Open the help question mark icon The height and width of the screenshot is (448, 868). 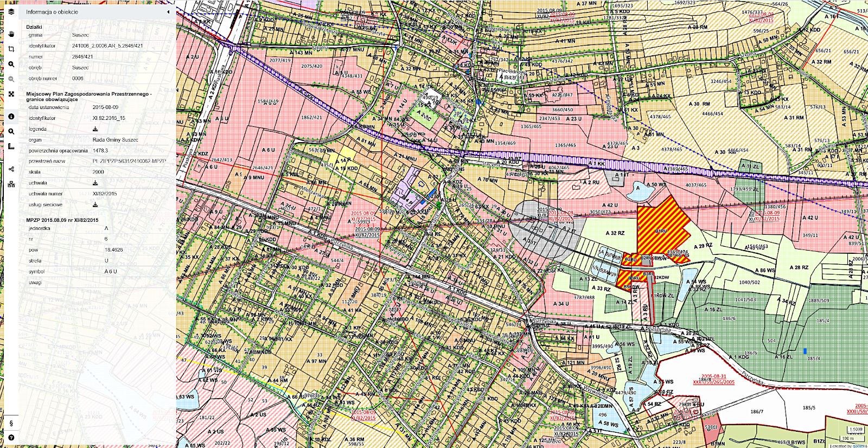coord(11,438)
